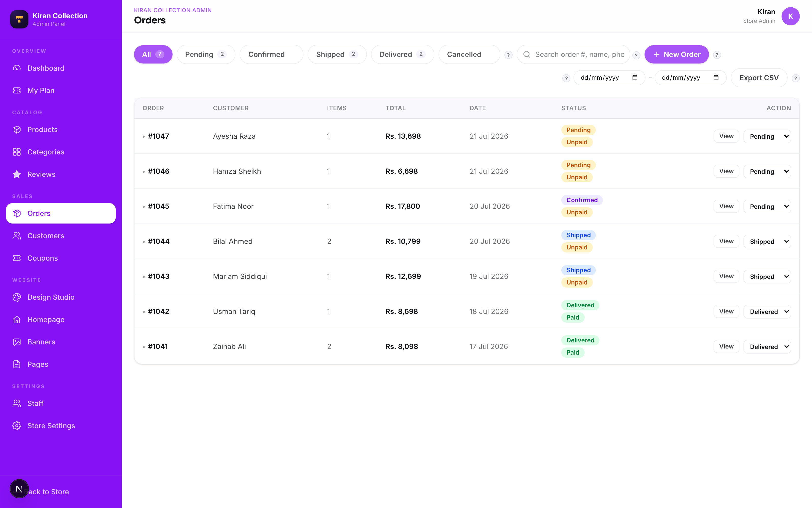View order #1042
This screenshot has height=508, width=812.
pyautogui.click(x=726, y=311)
